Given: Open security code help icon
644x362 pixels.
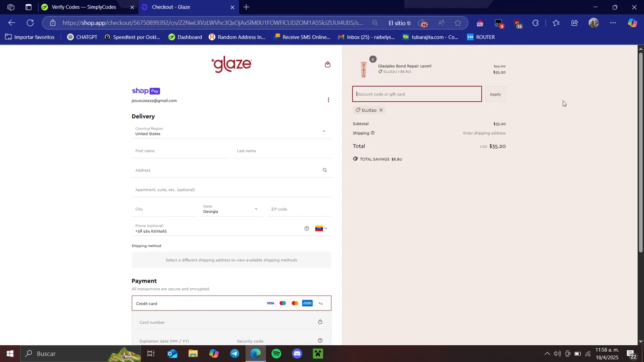Looking at the screenshot, I should tap(320, 341).
